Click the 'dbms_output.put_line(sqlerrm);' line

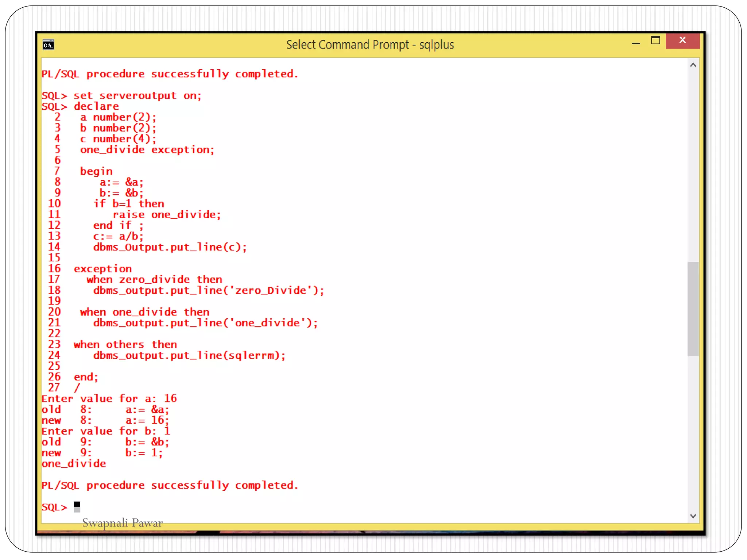click(189, 355)
